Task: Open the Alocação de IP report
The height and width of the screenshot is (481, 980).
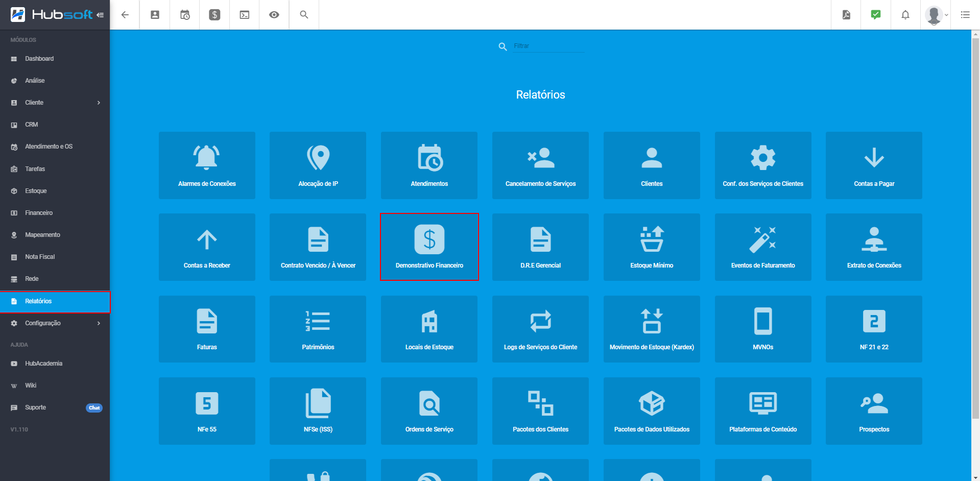Action: click(318, 165)
